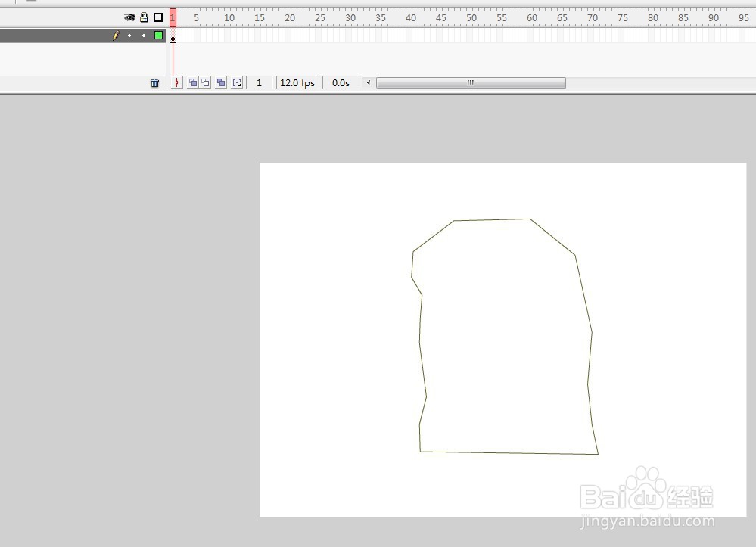
Task: Click the 0.0s elapsed time display
Action: pos(341,83)
